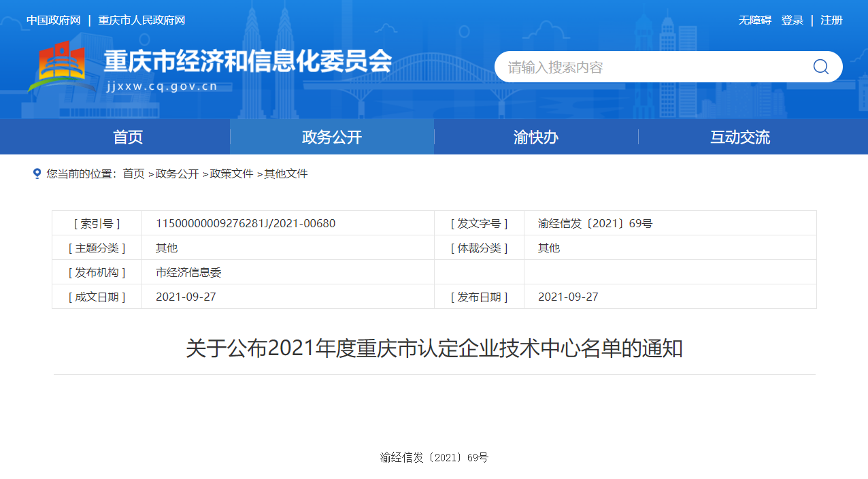Enable 无障碍 accessibility mode
868x479 pixels.
[755, 20]
